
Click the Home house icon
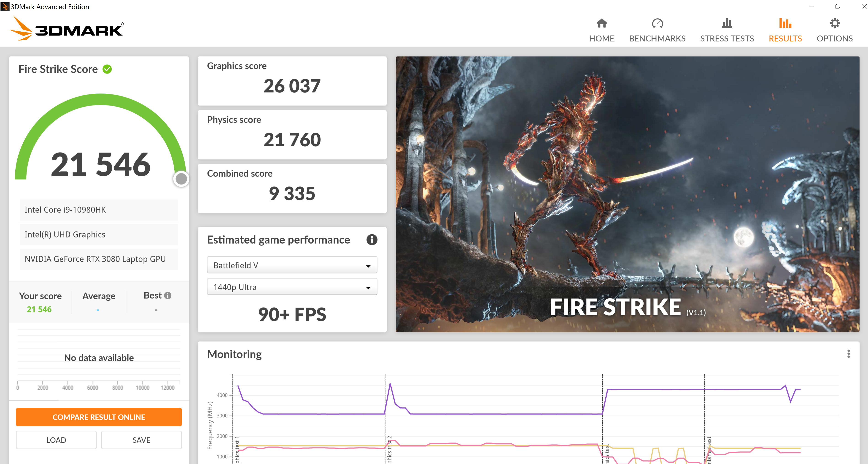(601, 23)
